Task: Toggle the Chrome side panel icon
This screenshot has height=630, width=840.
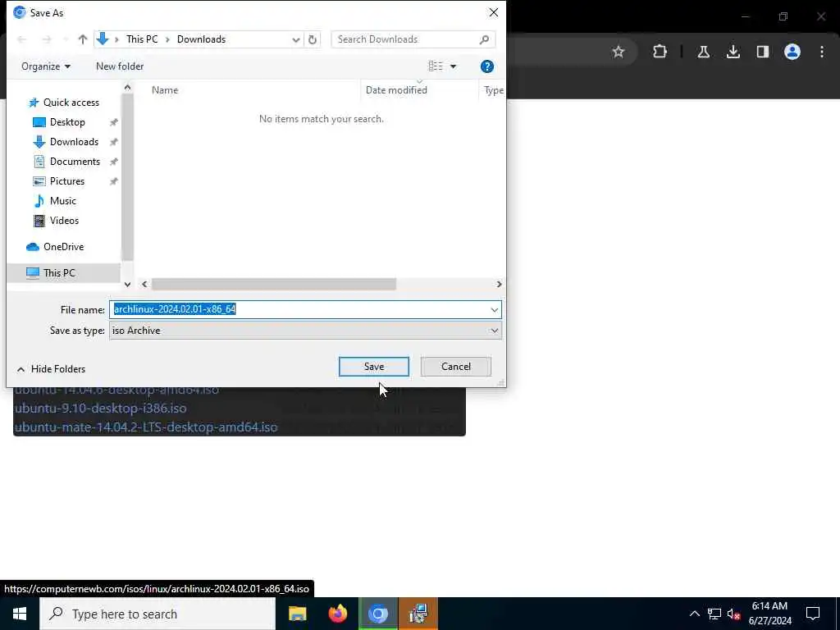Action: point(763,52)
